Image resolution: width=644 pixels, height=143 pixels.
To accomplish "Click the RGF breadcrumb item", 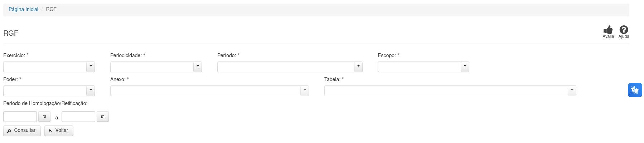I will (51, 9).
